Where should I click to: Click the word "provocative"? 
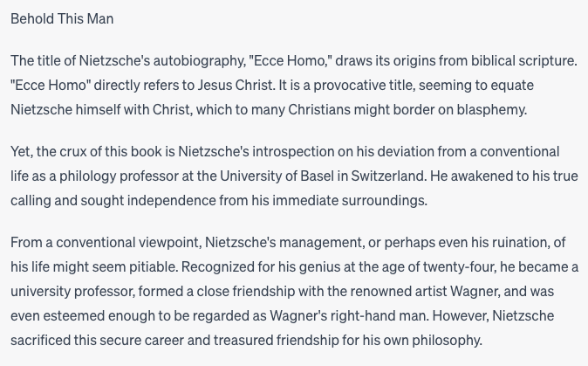355,86
